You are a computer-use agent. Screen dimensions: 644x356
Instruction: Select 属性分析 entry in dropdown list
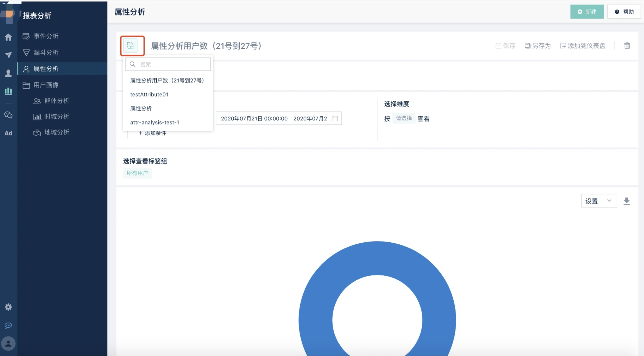tap(168, 108)
